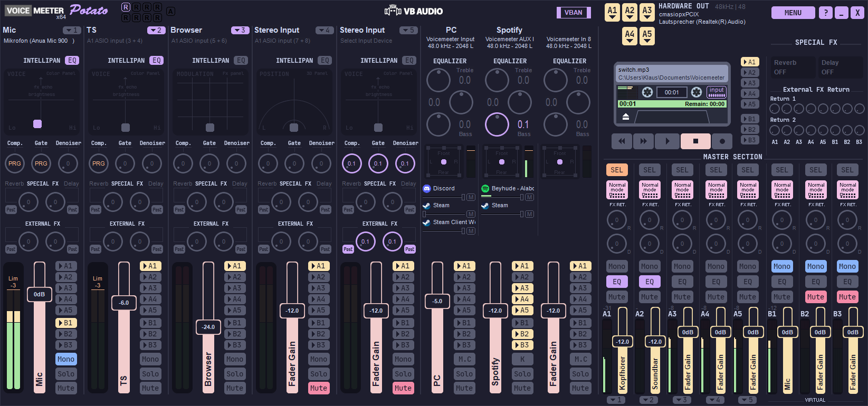
Task: Unmute Stereo Input 4 strip
Action: pyautogui.click(x=319, y=388)
